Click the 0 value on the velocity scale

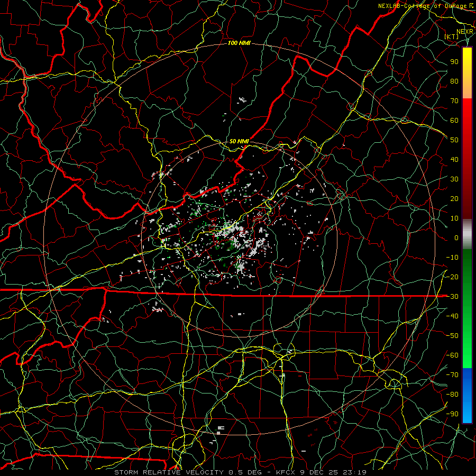coord(456,238)
